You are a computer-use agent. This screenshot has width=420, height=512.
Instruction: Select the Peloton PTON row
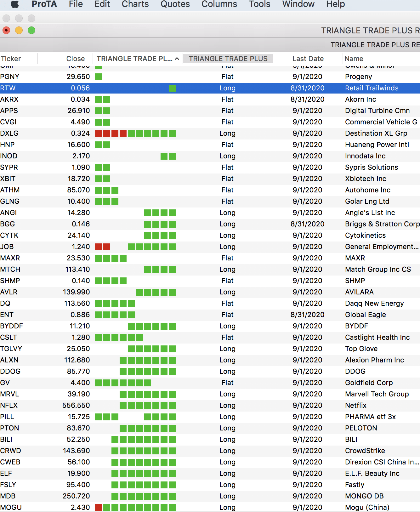pos(10,428)
